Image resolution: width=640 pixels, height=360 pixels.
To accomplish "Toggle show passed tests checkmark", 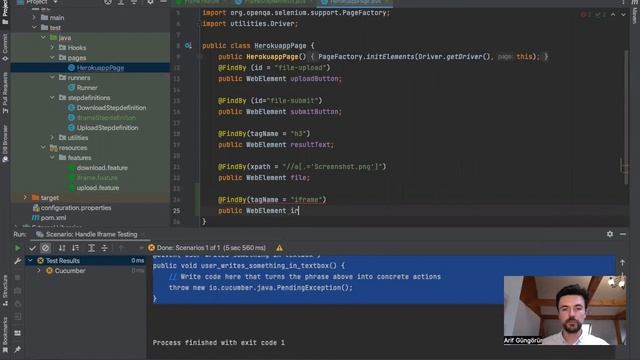I will [x=32, y=248].
